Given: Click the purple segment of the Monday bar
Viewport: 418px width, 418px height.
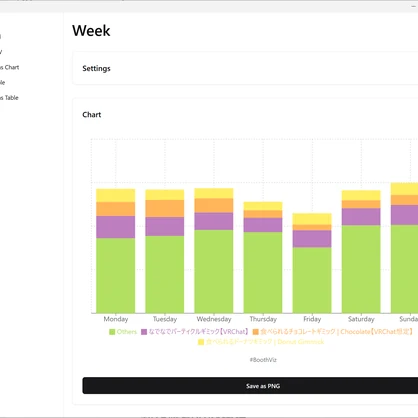Looking at the screenshot, I should point(116,227).
